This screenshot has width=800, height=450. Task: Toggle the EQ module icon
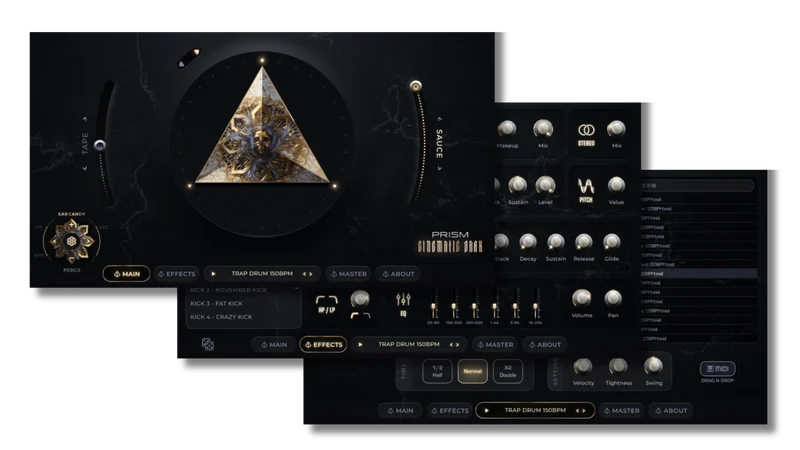(403, 305)
